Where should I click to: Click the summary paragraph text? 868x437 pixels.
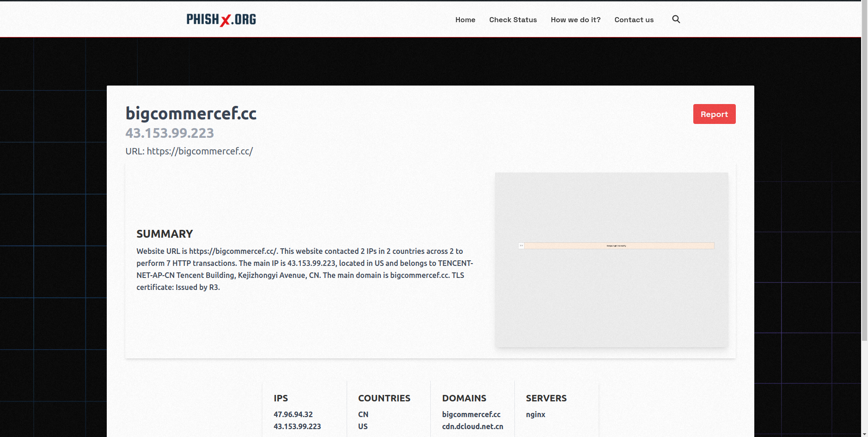[x=305, y=269]
